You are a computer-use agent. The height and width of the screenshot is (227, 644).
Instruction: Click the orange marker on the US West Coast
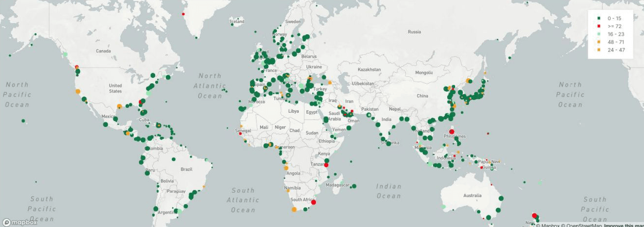(x=78, y=91)
